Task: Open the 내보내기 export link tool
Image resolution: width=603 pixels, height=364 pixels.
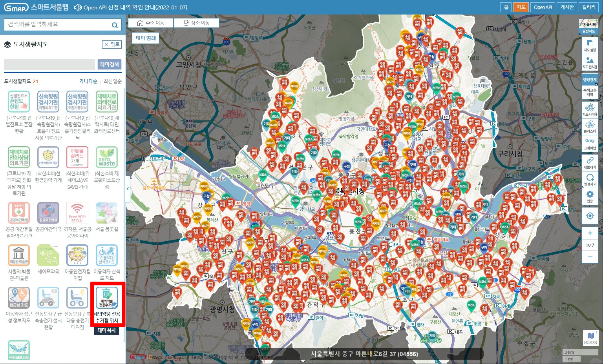Action: [x=590, y=162]
